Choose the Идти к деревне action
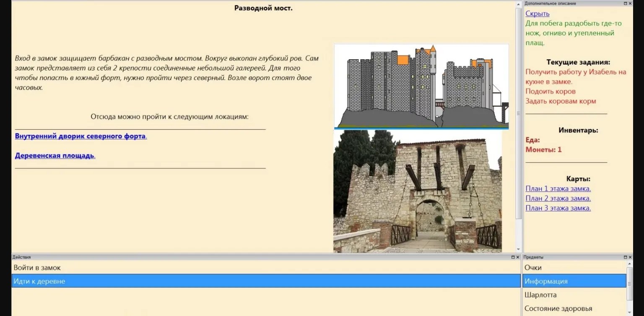The height and width of the screenshot is (316, 644). point(39,281)
